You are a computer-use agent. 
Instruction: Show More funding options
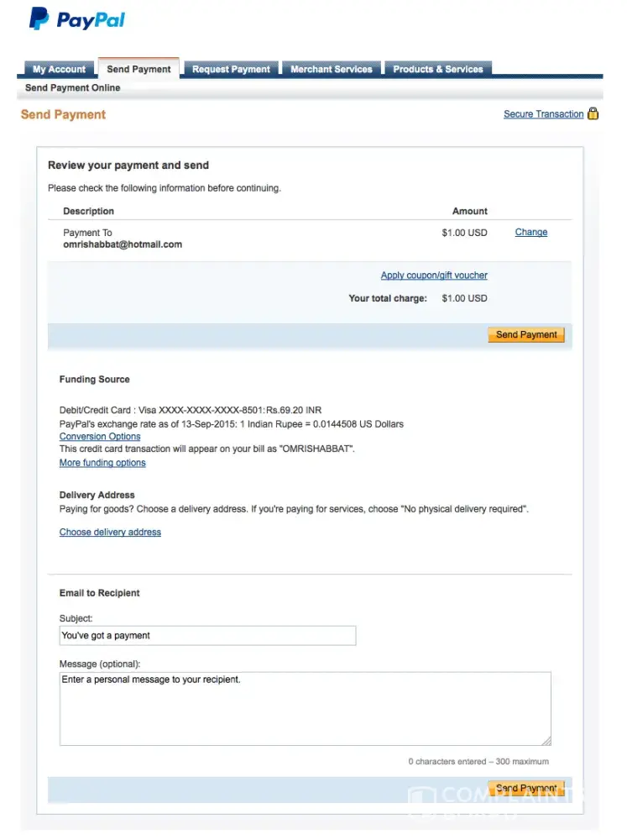coord(102,463)
